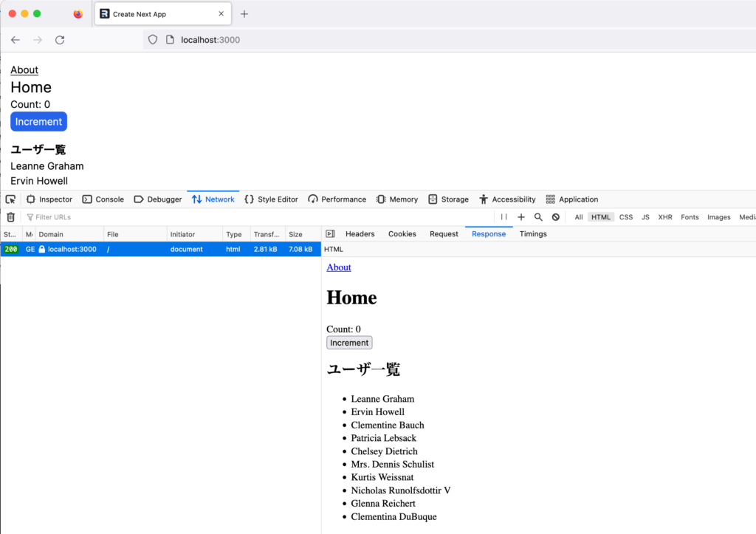Sort by the Size column header
756x534 pixels.
coord(303,234)
